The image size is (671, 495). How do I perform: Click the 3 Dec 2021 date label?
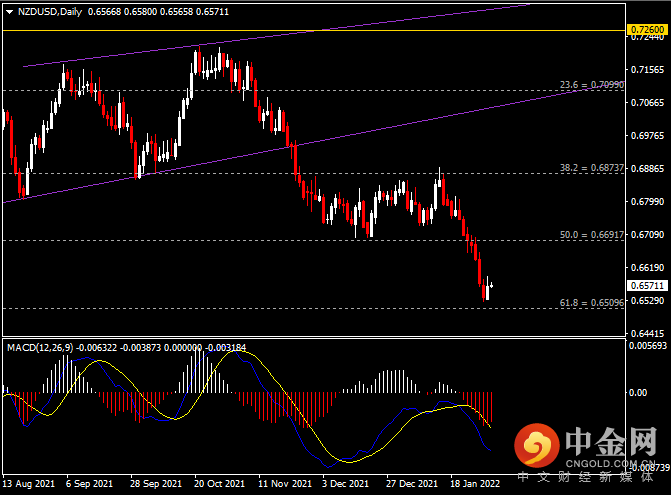point(345,483)
